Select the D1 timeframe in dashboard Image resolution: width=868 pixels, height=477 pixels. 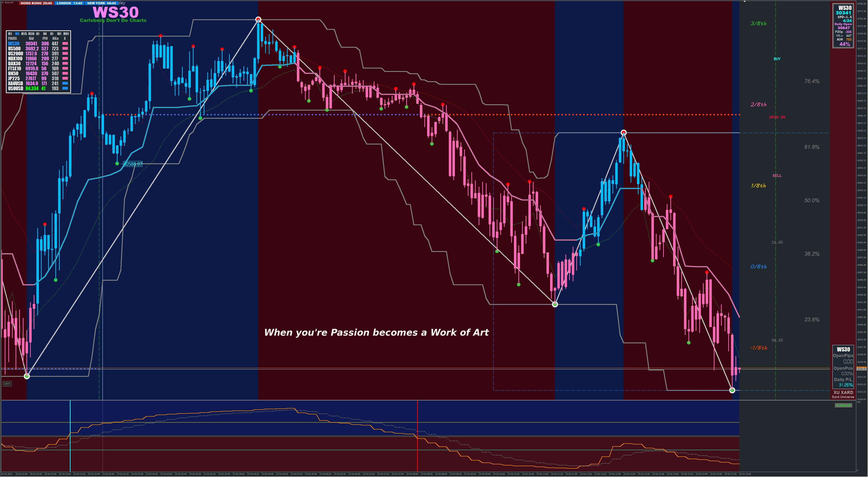tap(52, 34)
